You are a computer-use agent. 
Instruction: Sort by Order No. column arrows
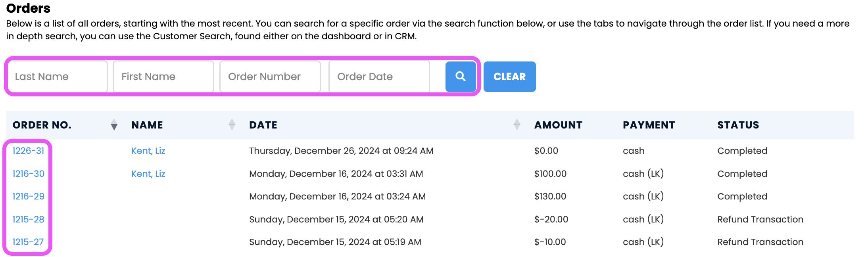(x=114, y=125)
